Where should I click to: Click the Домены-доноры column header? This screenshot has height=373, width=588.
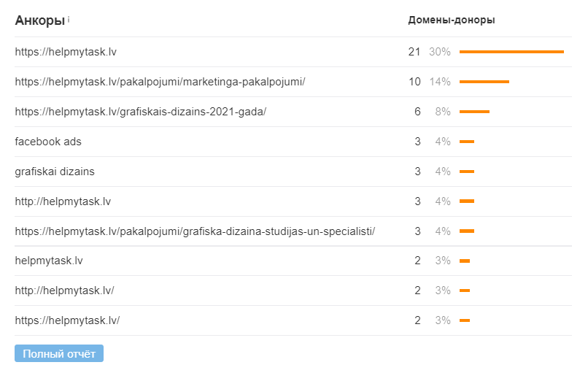tap(452, 20)
